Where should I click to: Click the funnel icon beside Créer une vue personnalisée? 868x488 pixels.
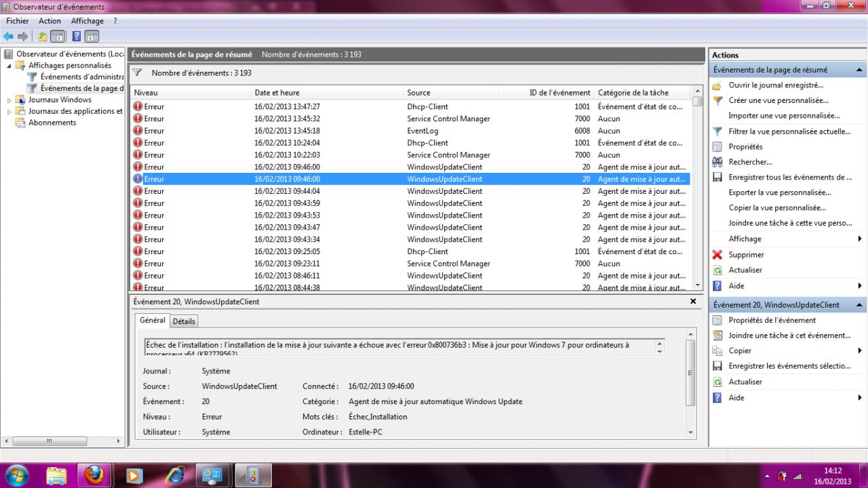click(717, 100)
